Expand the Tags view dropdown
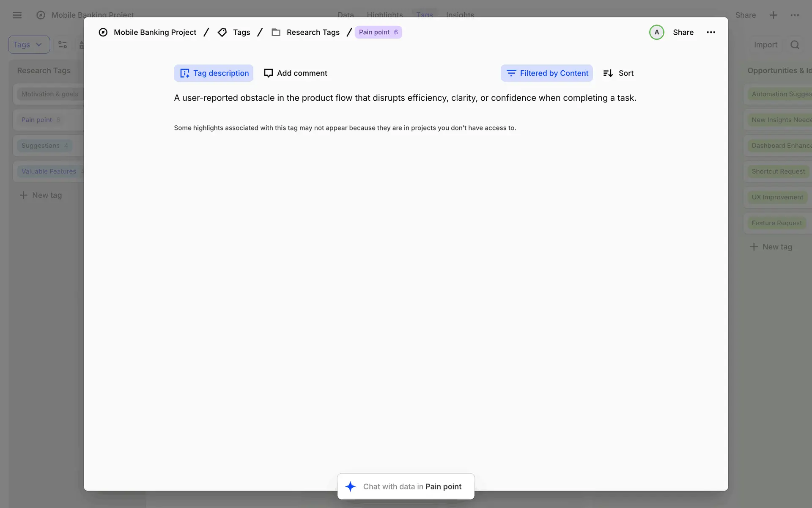812x508 pixels. coord(29,44)
